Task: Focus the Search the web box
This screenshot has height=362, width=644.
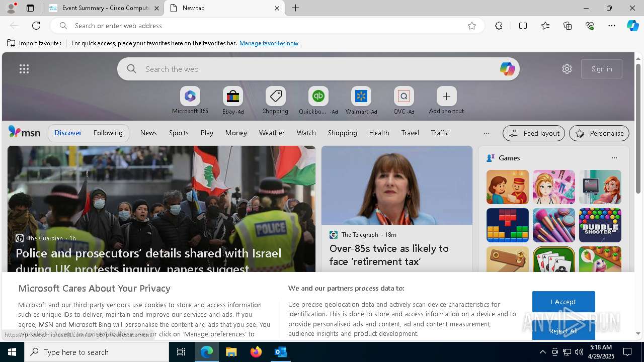Action: [318, 69]
